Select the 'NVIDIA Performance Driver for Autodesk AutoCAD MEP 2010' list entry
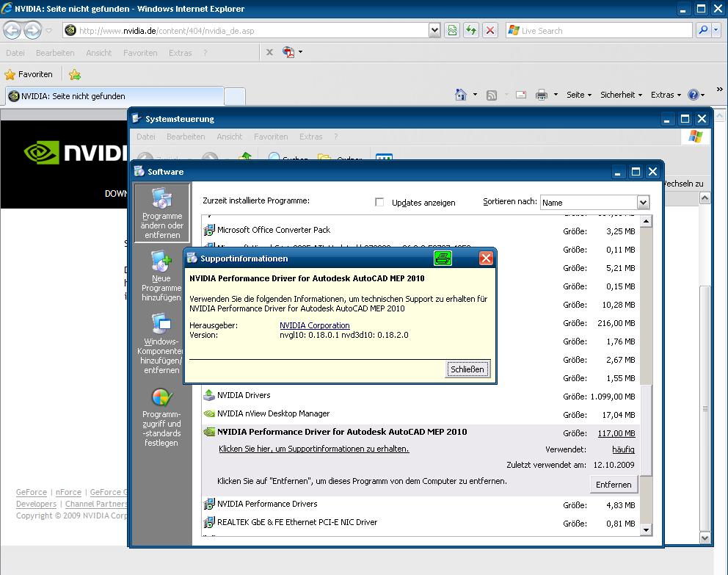728x575 pixels. click(342, 432)
